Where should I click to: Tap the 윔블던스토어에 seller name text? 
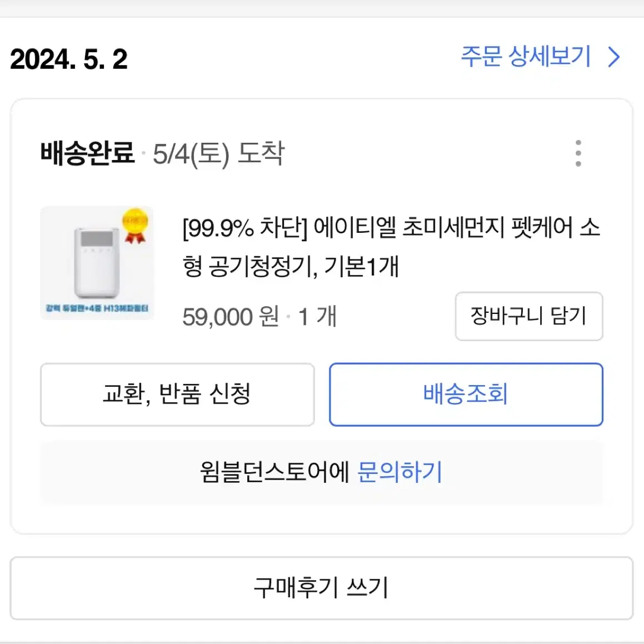tap(274, 472)
